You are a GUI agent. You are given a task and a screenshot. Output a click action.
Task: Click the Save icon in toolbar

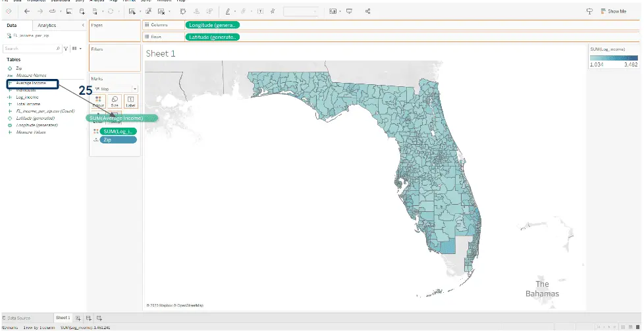[x=68, y=11]
